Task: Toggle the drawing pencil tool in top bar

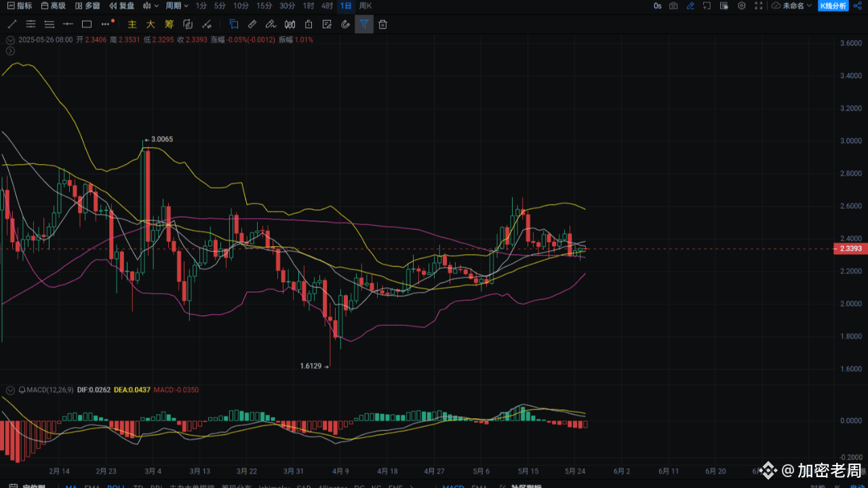Action: point(690,5)
